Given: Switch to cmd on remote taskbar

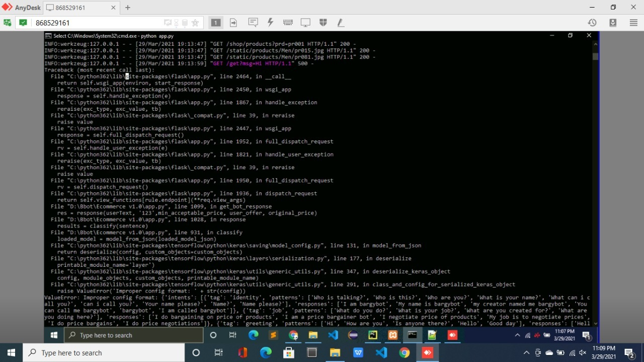Looking at the screenshot, I should point(412,335).
